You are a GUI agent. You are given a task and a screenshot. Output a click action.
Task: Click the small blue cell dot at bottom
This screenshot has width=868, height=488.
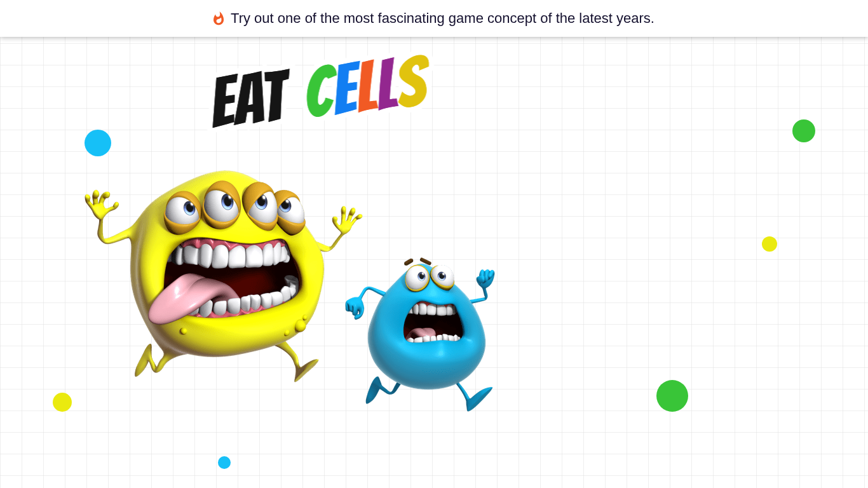[224, 463]
